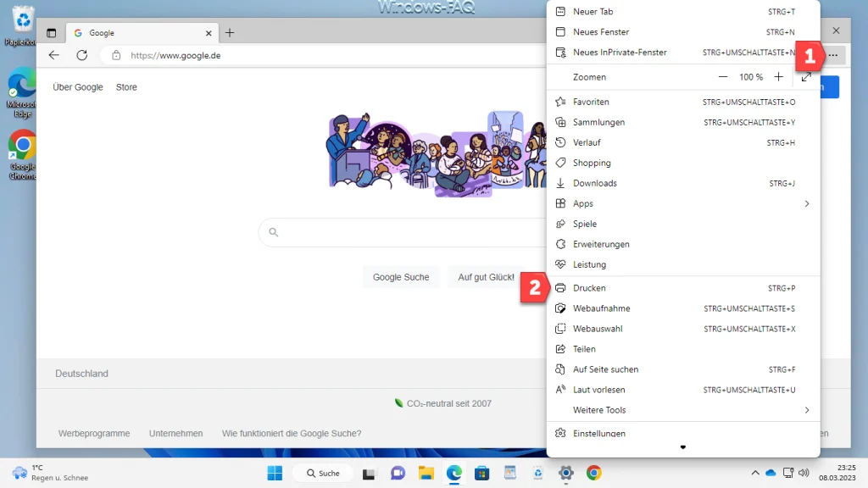Open the Papierkorb desktop icon
Image resolution: width=868 pixels, height=488 pixels.
[22, 25]
